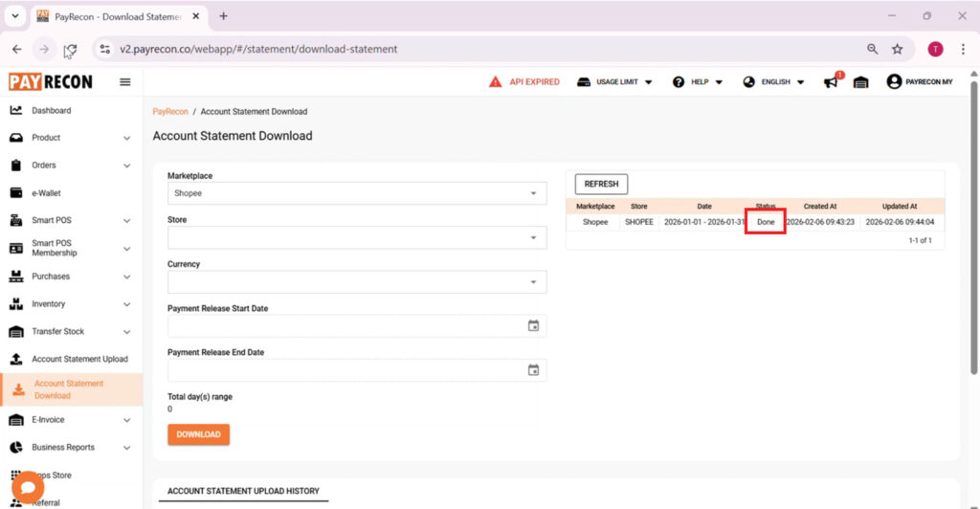This screenshot has height=509, width=980.
Task: Open the orange chat support bubble
Action: pyautogui.click(x=28, y=487)
